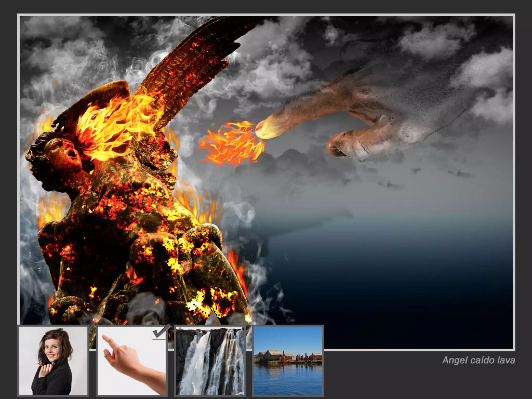
Task: Select the waterfall source thumbnail
Action: 210,361
